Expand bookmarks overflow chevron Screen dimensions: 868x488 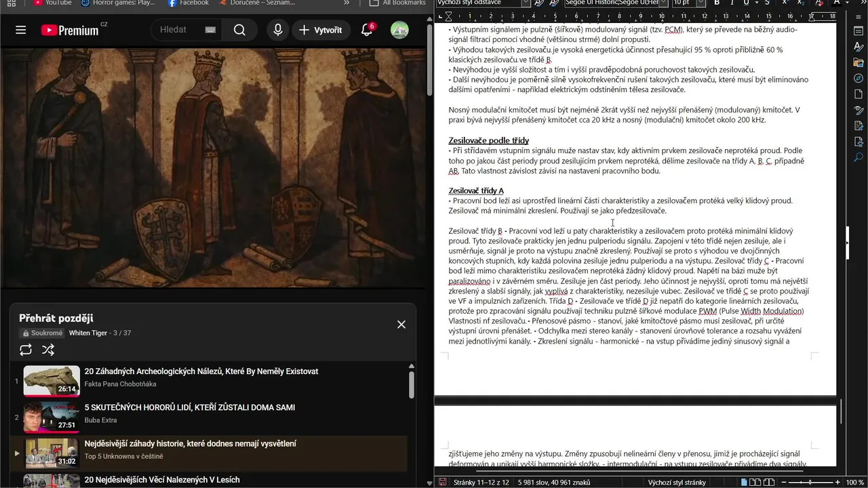click(347, 3)
